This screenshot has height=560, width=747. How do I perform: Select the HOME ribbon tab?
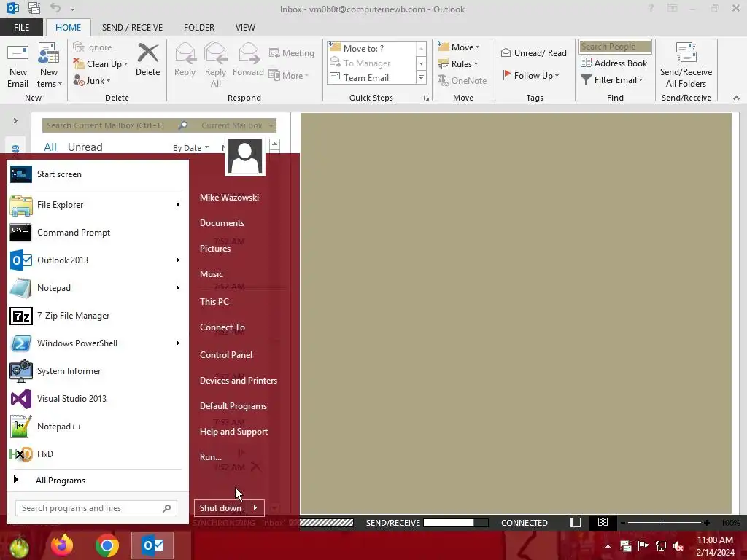[x=68, y=28]
